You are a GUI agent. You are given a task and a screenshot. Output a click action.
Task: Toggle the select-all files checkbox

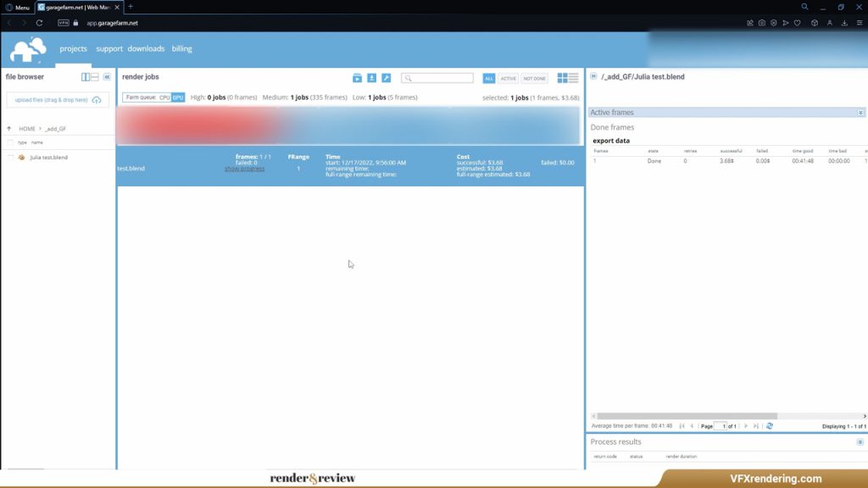[10, 142]
